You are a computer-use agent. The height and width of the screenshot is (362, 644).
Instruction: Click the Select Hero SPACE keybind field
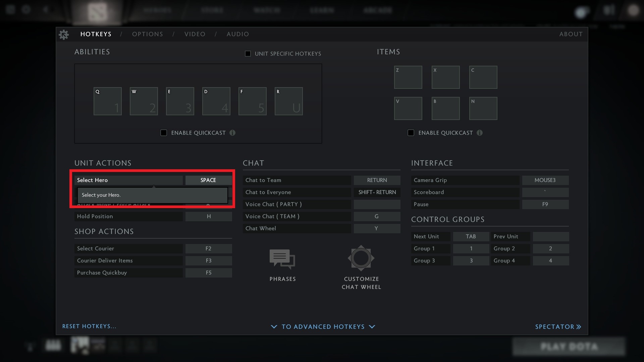(208, 180)
